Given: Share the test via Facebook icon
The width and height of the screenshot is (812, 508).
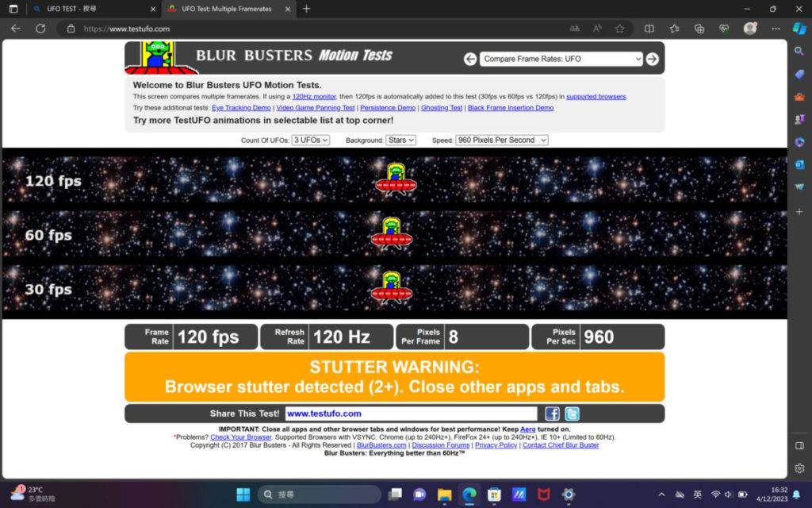Looking at the screenshot, I should coord(552,414).
